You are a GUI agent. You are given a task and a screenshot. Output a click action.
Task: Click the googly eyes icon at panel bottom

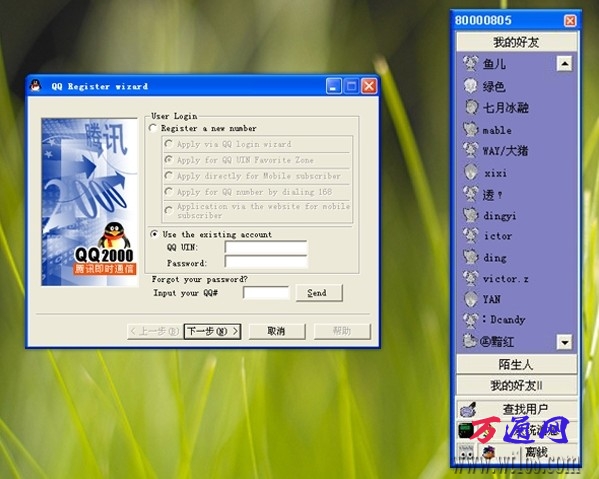coord(466,453)
